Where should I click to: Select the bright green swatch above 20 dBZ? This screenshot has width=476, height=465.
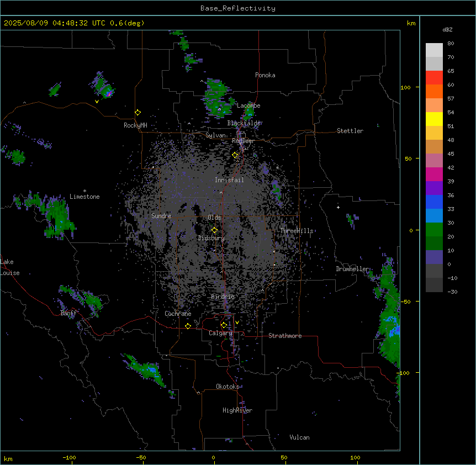coord(434,230)
